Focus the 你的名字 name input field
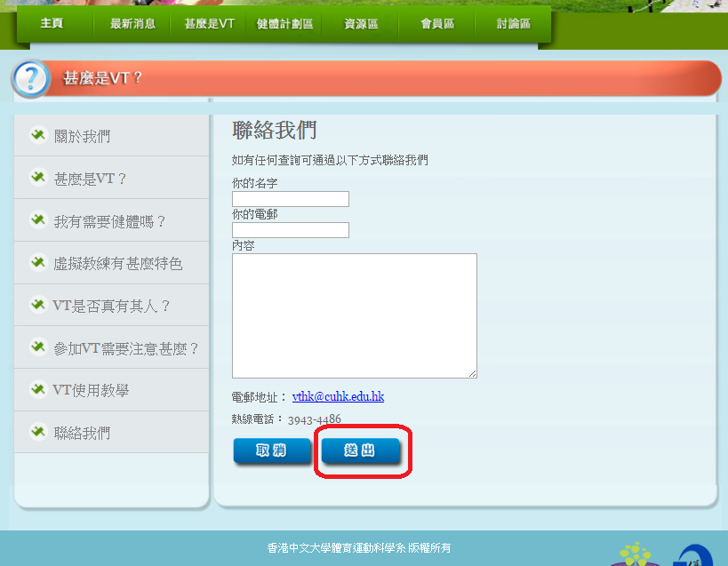 [x=290, y=199]
